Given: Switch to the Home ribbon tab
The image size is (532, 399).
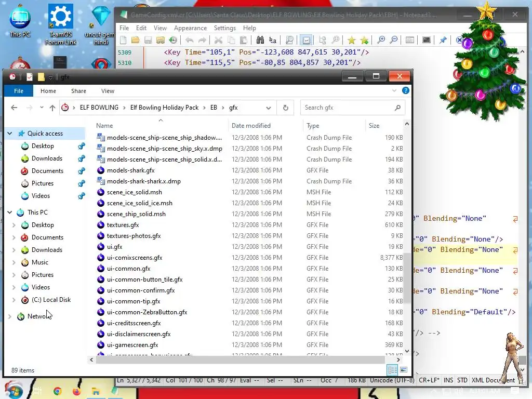Looking at the screenshot, I should point(48,91).
